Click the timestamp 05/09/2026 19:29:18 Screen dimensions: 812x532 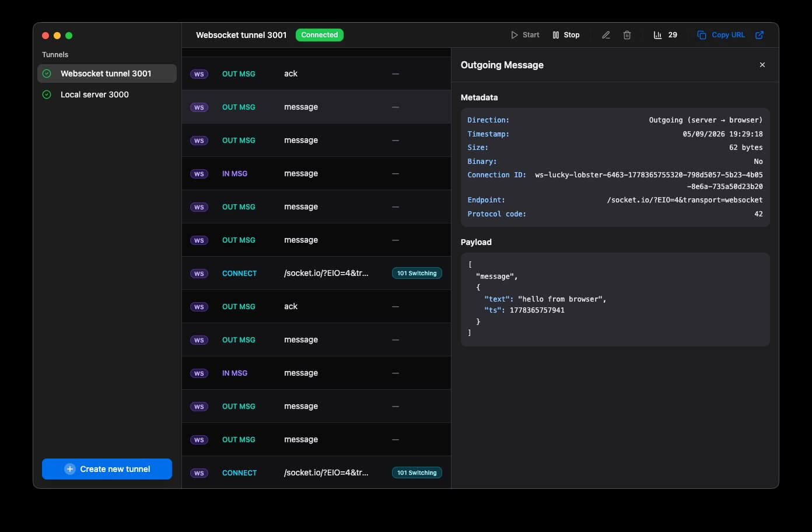coord(723,134)
